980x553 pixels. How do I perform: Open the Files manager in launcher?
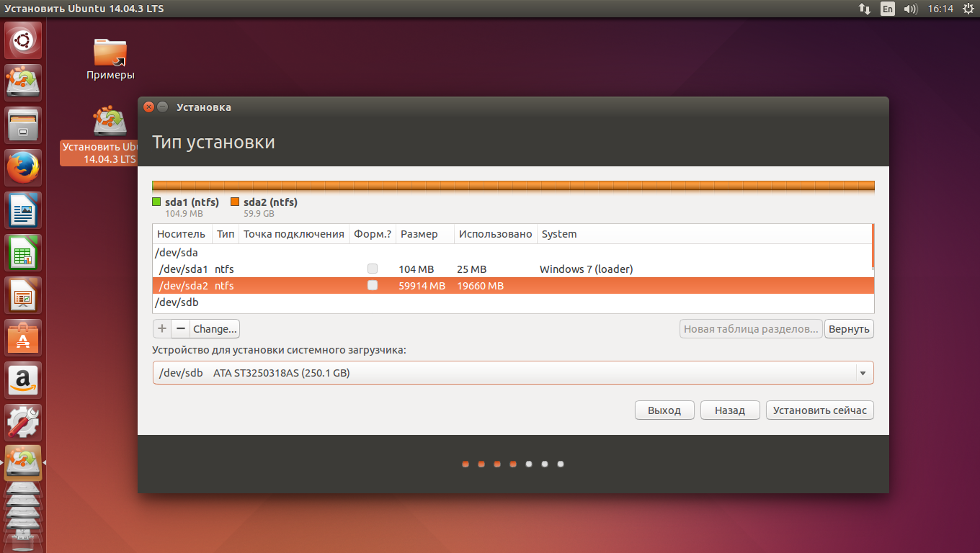tap(24, 125)
